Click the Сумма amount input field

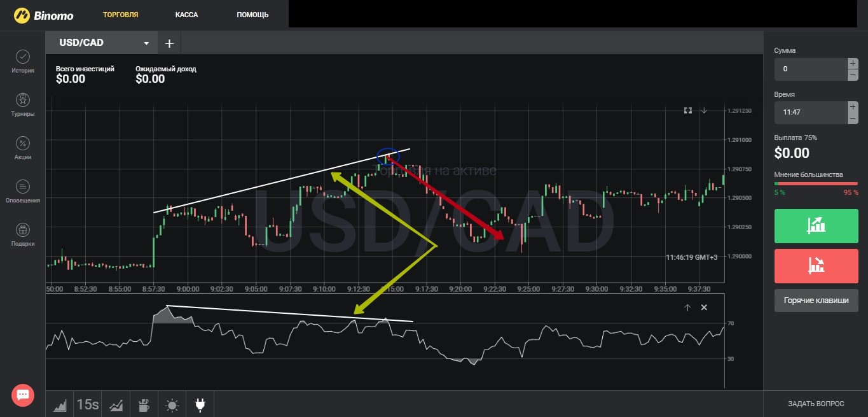(x=811, y=69)
